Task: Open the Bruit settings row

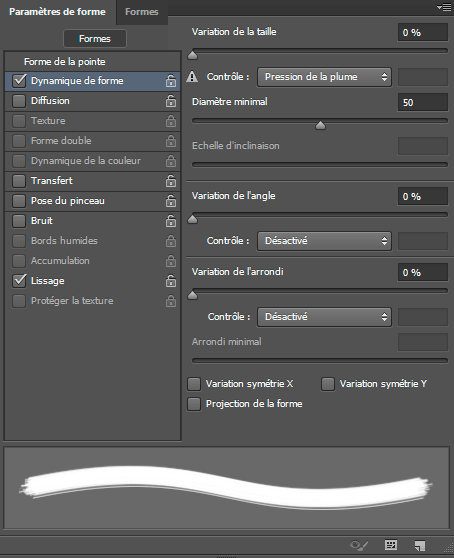Action: tap(93, 221)
